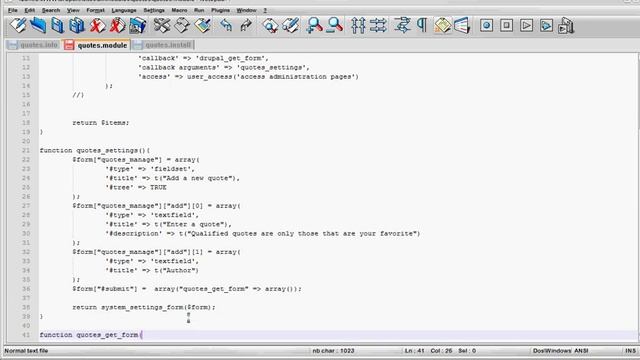Place cursor in 'function quotes_get_form(' line
Image resolution: width=640 pixels, height=360 pixels.
click(91, 335)
